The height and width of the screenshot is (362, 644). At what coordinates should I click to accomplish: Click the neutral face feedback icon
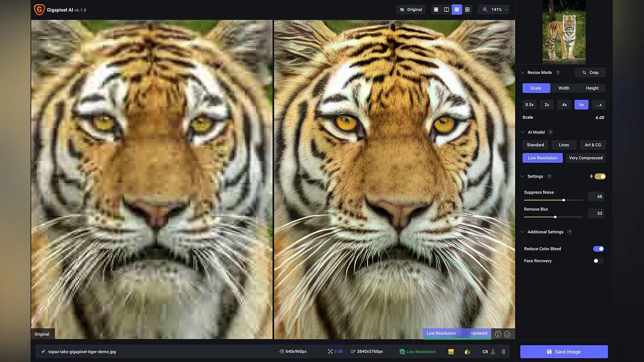507,334
